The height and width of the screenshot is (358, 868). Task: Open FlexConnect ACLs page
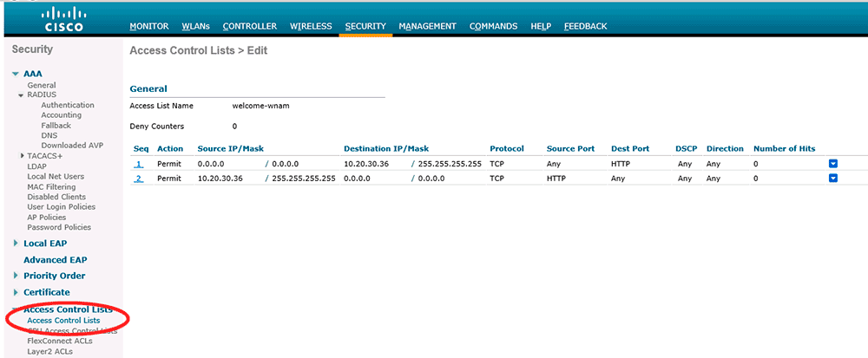click(60, 341)
